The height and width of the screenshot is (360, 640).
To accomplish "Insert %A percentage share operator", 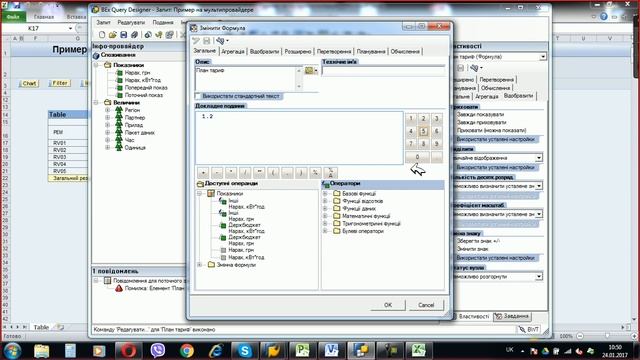I will click(x=330, y=173).
